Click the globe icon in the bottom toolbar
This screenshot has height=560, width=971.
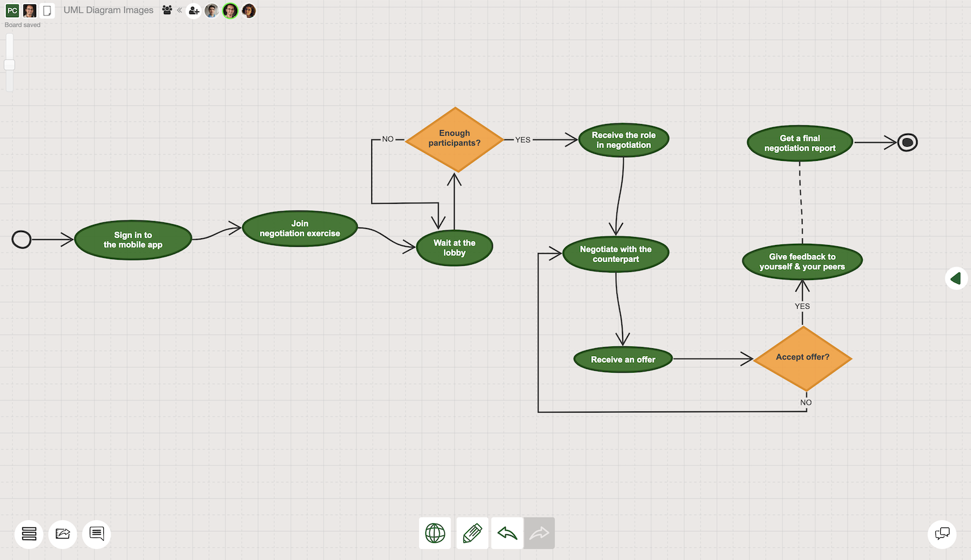coord(435,533)
